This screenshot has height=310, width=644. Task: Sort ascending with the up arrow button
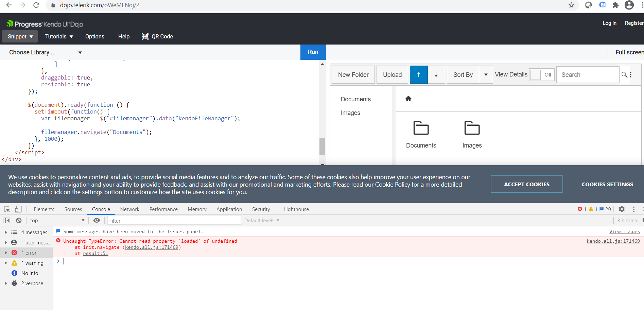419,75
